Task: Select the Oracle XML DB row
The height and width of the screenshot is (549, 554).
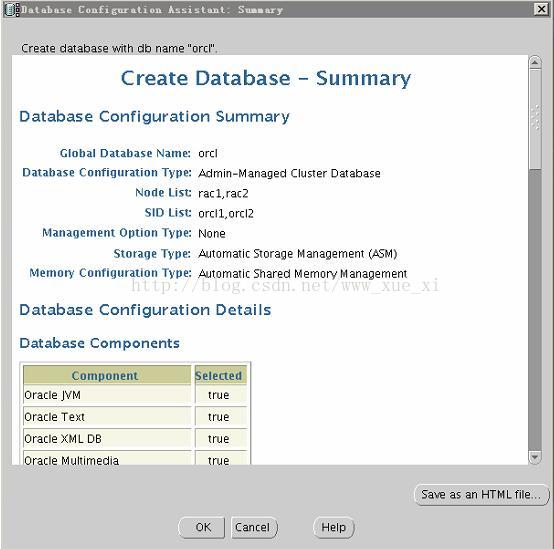Action: pos(135,439)
